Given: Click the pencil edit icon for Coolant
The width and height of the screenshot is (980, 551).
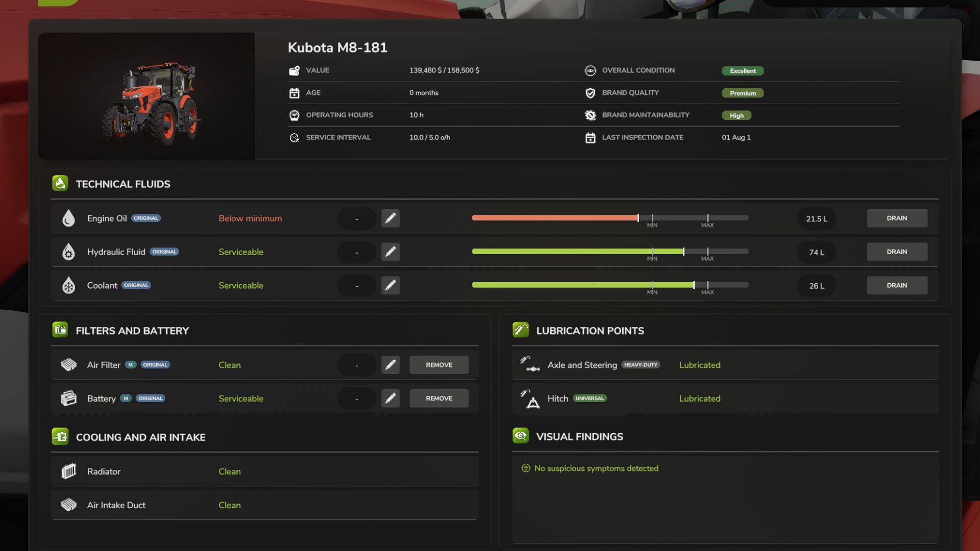Looking at the screenshot, I should pyautogui.click(x=390, y=286).
